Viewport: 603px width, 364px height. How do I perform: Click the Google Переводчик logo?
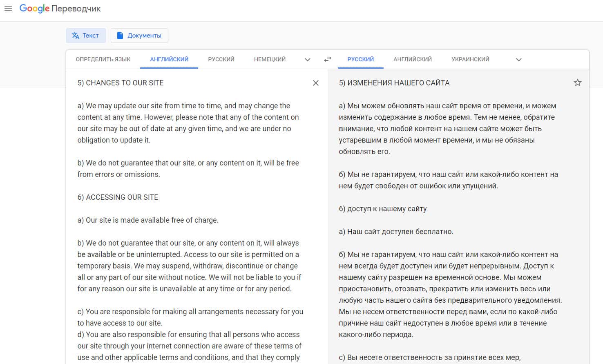tap(60, 9)
